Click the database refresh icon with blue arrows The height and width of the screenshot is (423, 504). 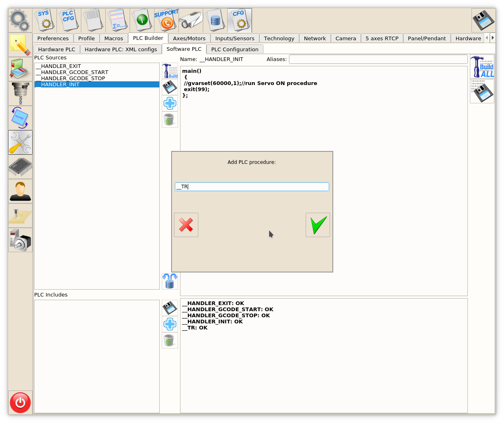[170, 281]
